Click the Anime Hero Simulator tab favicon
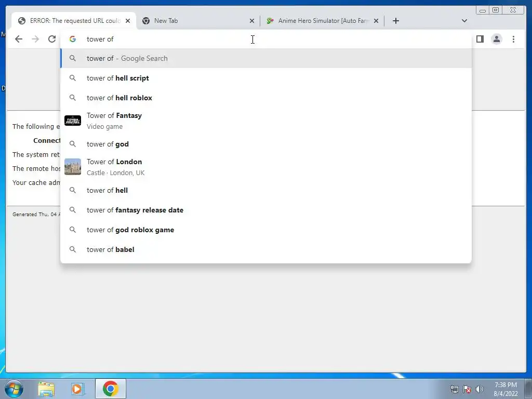 [270, 21]
